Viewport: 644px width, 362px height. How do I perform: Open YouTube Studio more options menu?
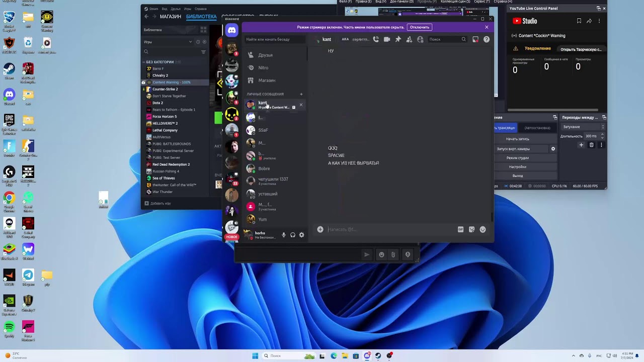coord(599,21)
